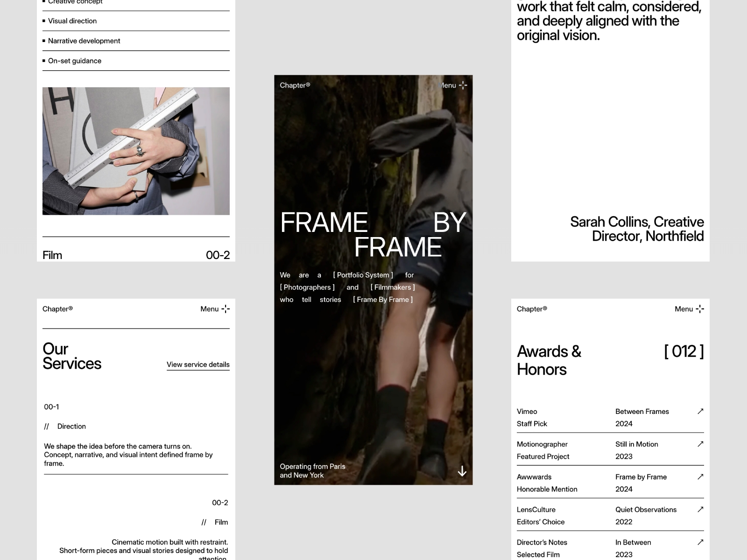
Task: Select the Portfolio System bracketed text
Action: [x=363, y=275]
